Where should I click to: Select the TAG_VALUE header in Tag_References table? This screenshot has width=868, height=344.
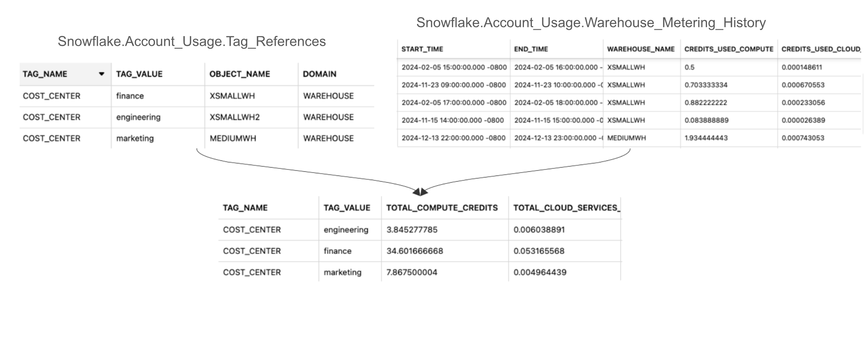(x=139, y=74)
